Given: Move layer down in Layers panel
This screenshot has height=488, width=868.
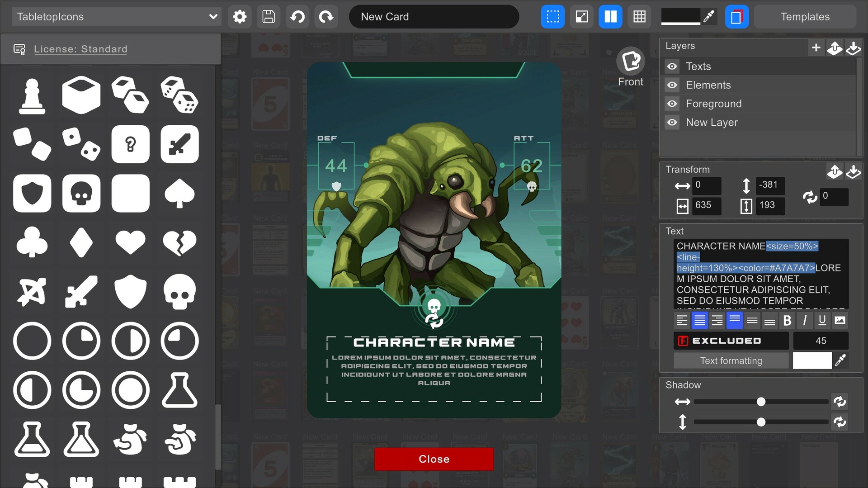Looking at the screenshot, I should (854, 47).
